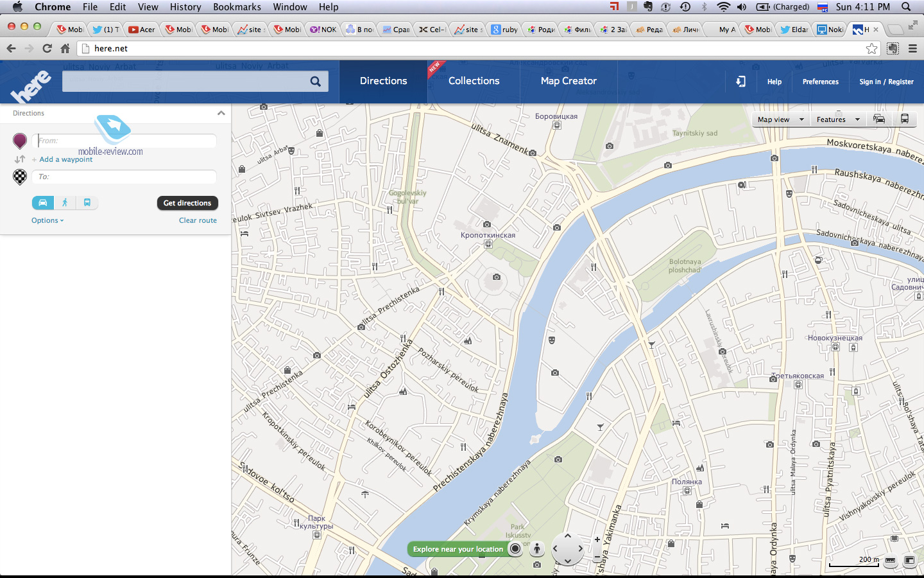Switch to the ruby browser tab
The height and width of the screenshot is (578, 924).
tap(505, 30)
